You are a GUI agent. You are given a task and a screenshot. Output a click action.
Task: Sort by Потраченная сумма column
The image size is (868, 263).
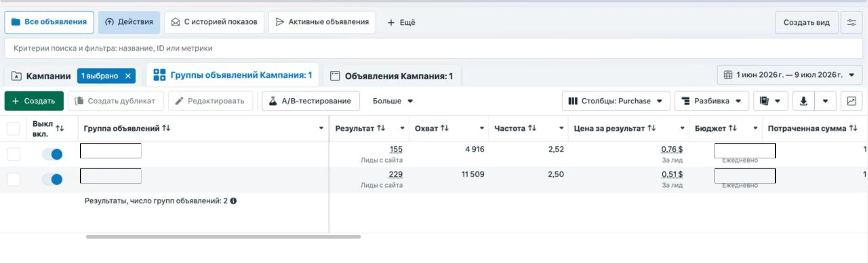(x=853, y=128)
